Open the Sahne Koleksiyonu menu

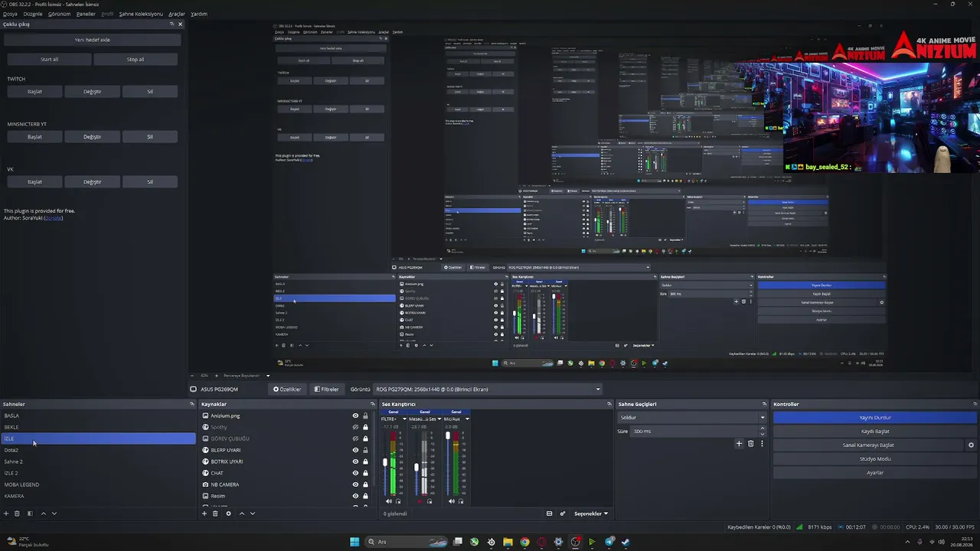coord(141,14)
